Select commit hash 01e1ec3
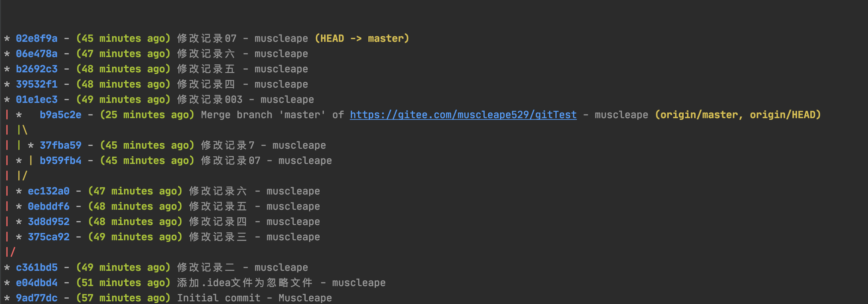868x304 pixels. (36, 100)
